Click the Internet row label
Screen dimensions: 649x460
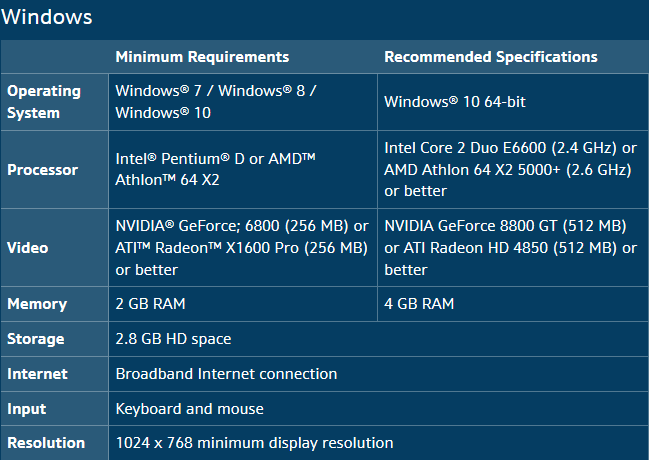click(38, 374)
